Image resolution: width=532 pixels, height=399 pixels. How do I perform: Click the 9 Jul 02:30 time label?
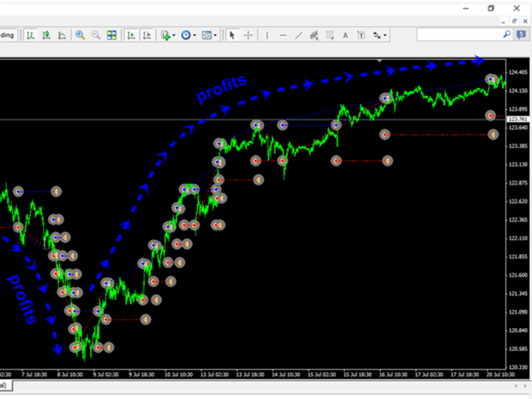tap(106, 375)
